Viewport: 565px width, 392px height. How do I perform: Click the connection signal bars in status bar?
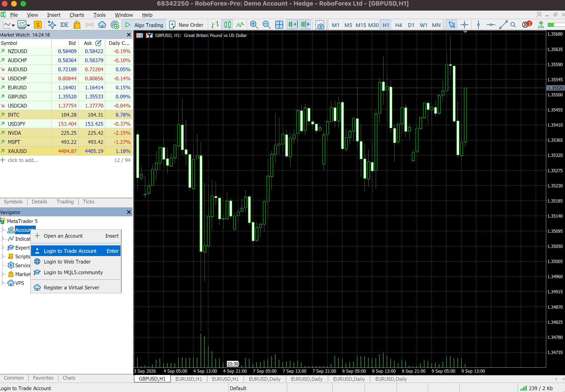523,388
